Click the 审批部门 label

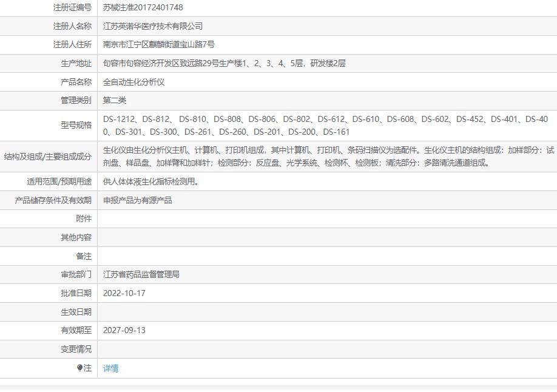pos(76,274)
